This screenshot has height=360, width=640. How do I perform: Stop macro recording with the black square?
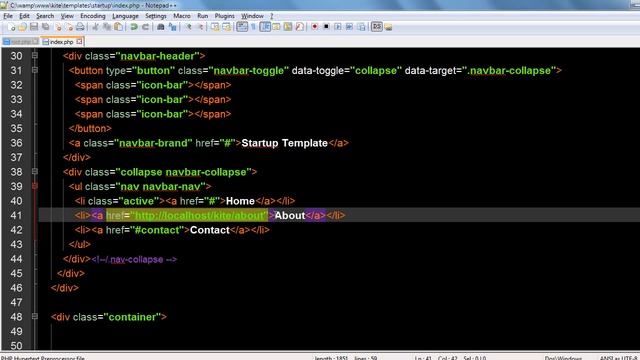(x=326, y=27)
